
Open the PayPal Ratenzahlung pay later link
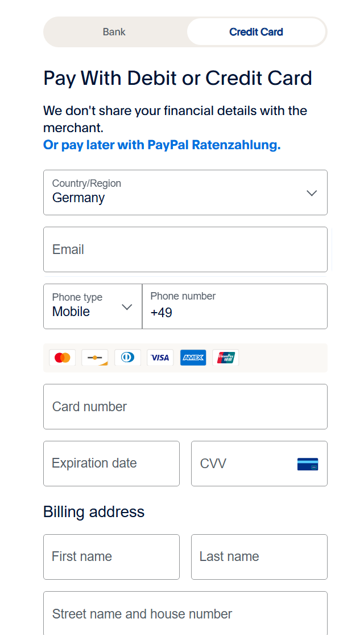[162, 145]
